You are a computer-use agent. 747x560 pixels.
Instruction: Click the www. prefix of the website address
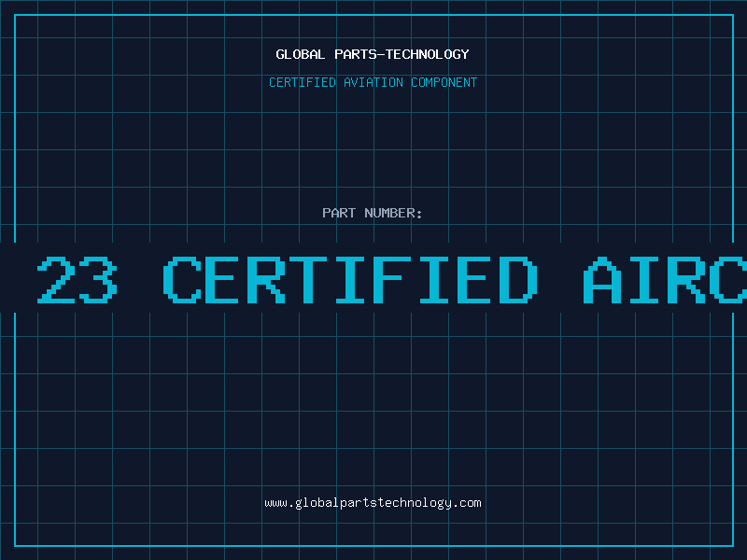(279, 503)
